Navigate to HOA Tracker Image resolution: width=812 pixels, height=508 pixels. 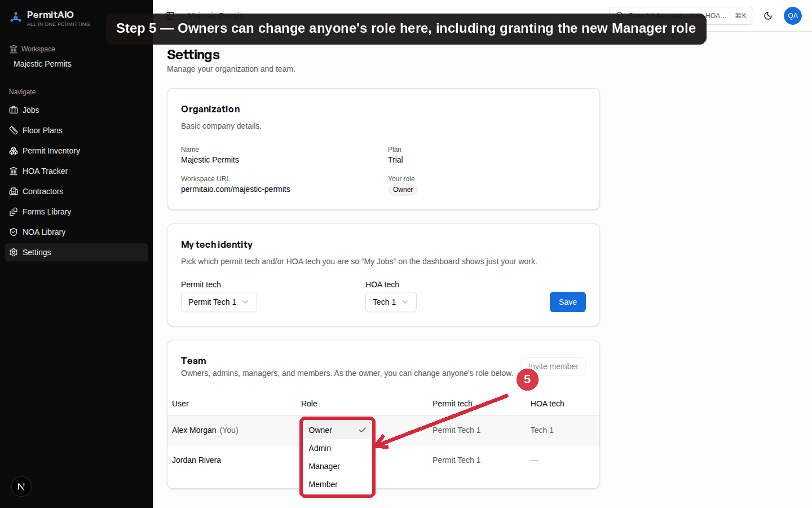76,171
